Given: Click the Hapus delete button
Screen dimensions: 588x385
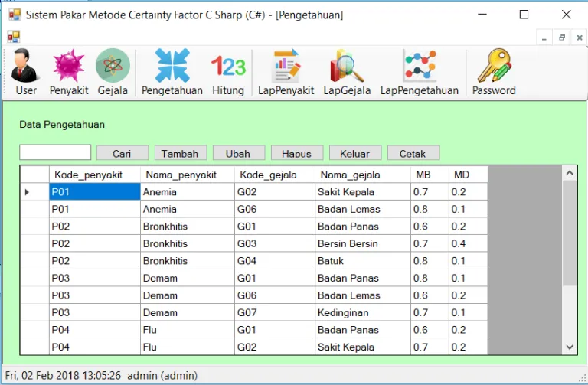Looking at the screenshot, I should click(x=296, y=153).
